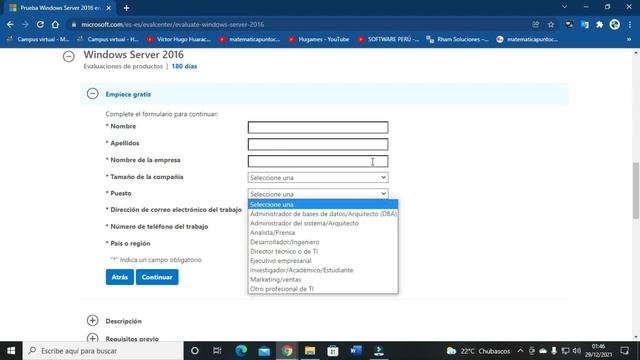Open the SOFTWARE PERÚ bookmark
The image size is (640, 360).
point(389,39)
